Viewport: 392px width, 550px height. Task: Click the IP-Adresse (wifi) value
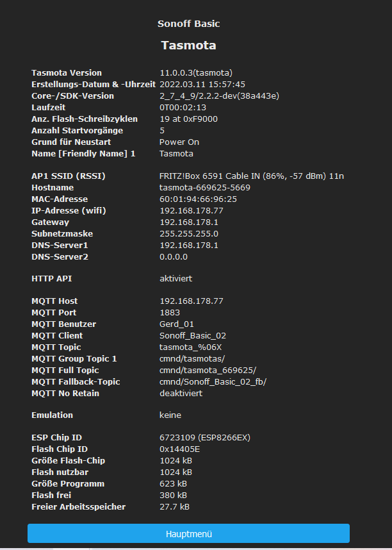[x=192, y=211]
